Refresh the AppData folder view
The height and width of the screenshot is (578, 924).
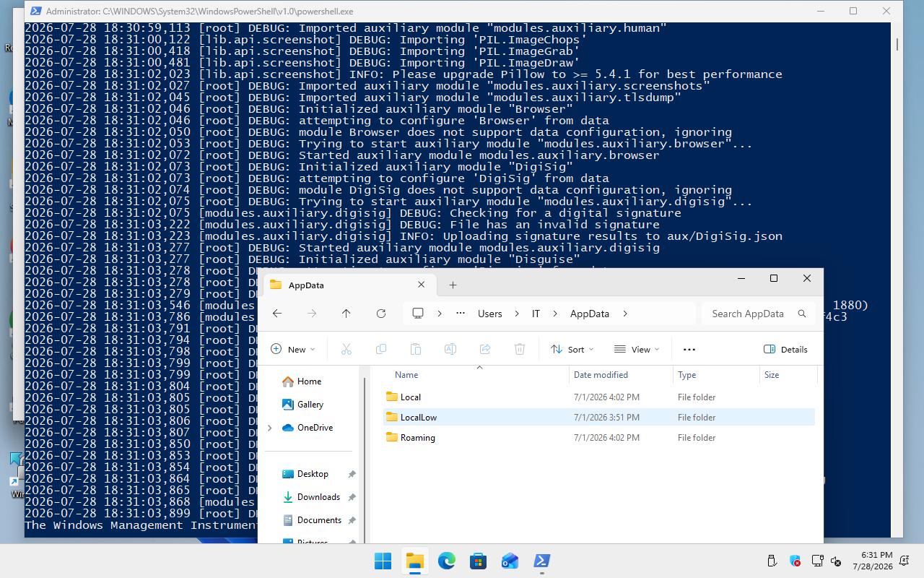pos(381,314)
